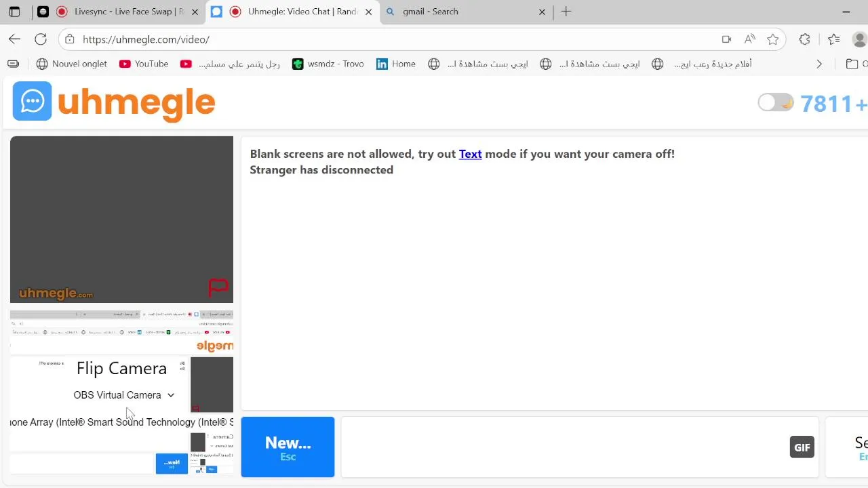
Task: Open the wsmdz - Trovo bookmark
Action: point(328,64)
